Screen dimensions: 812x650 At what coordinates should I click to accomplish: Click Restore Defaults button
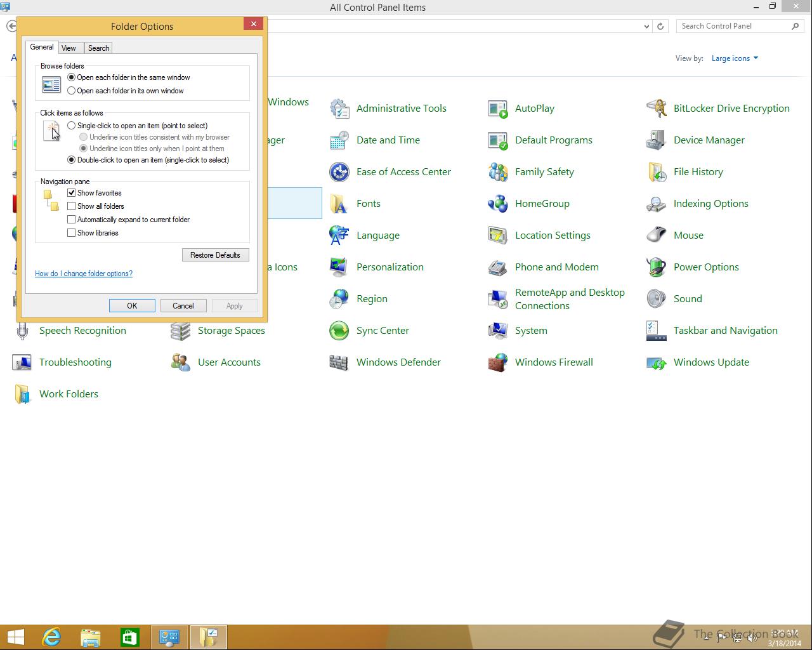pos(215,255)
